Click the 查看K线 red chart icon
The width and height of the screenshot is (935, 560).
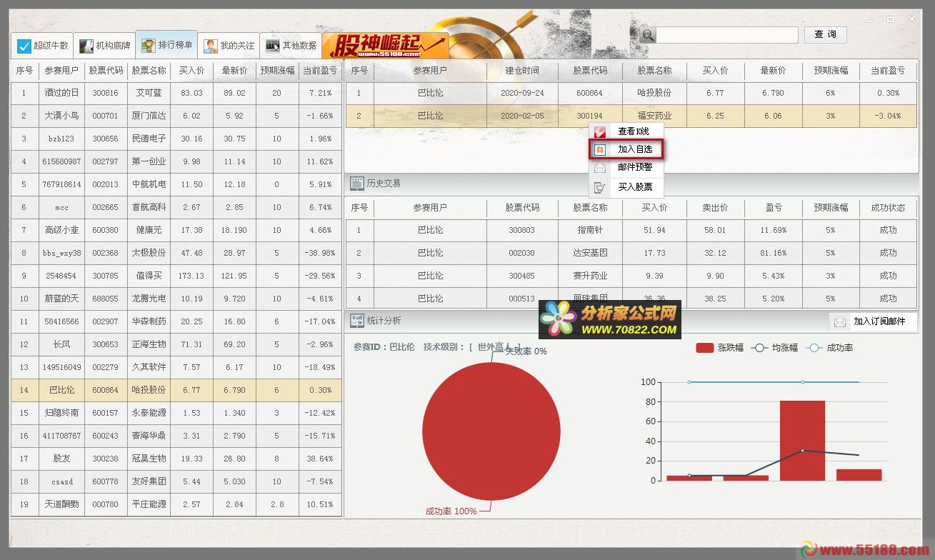(x=600, y=131)
